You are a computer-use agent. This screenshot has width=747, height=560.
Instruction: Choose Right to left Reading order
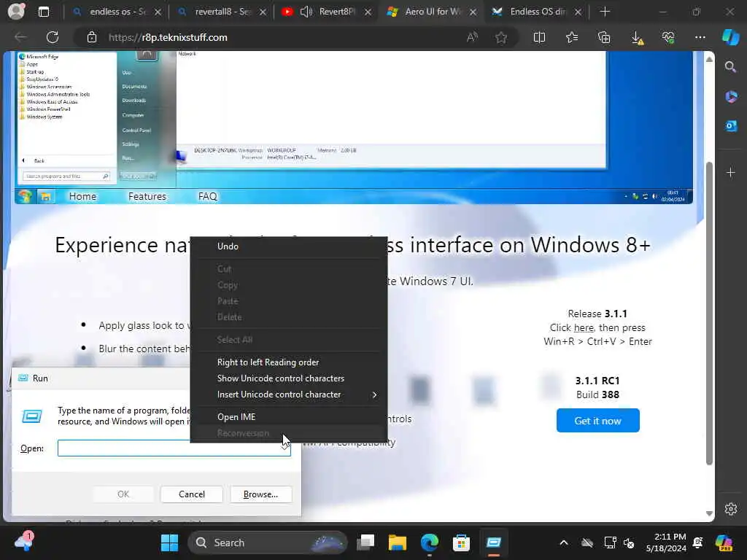(x=289, y=362)
